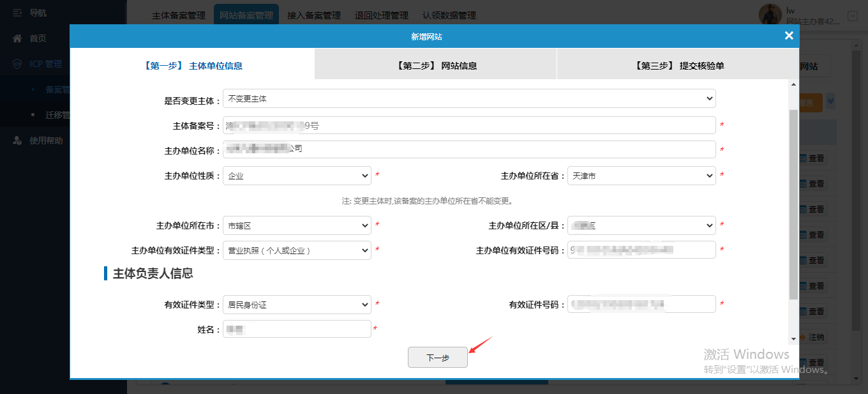Click the 首页 home icon in sidebar
The width and height of the screenshot is (868, 394).
17,38
